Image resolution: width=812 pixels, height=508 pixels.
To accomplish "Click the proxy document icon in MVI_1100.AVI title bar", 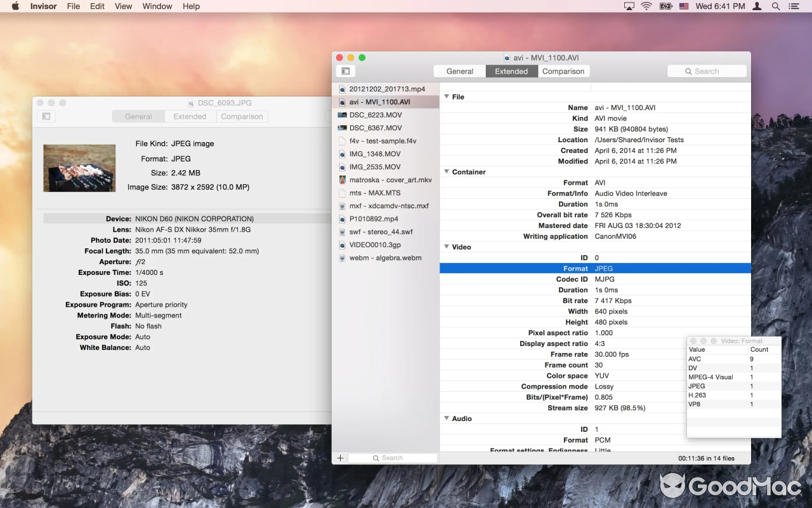I will pyautogui.click(x=507, y=57).
